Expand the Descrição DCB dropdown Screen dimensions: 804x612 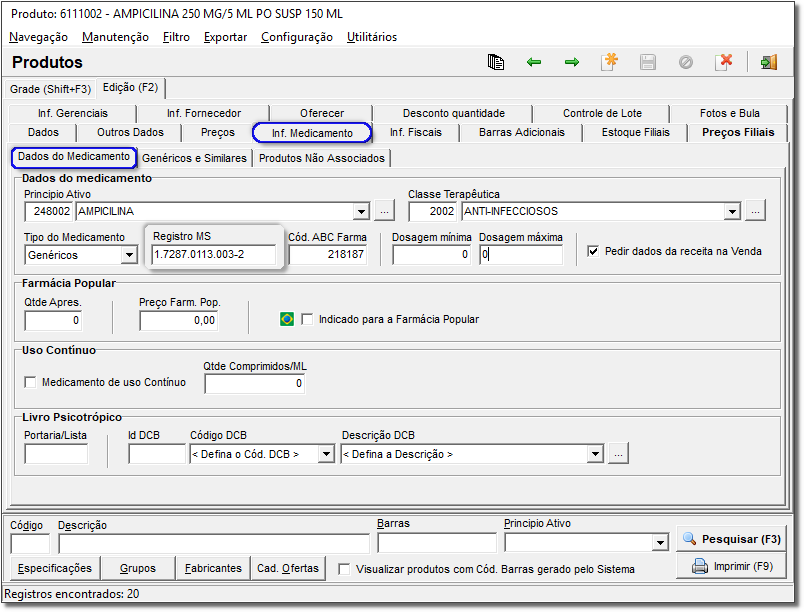[595, 454]
